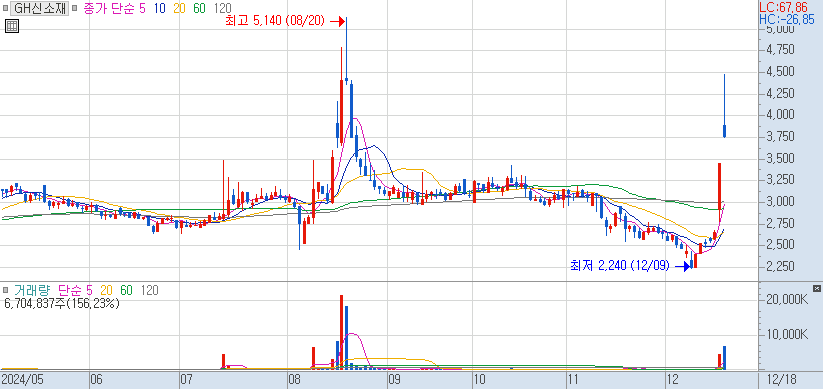Select the volume 120-day average label
Viewport: 823px width, 389px height.
click(x=150, y=290)
